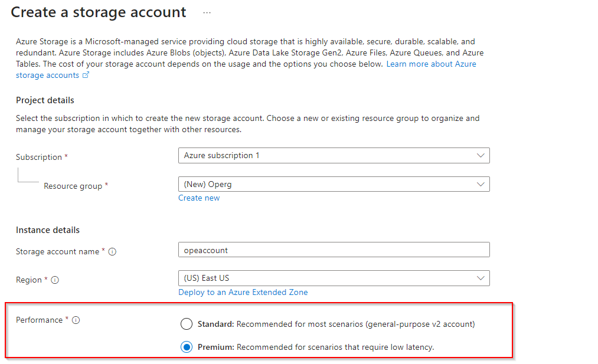This screenshot has height=364, width=598.
Task: Click the 'Performance' field label
Action: [x=39, y=320]
